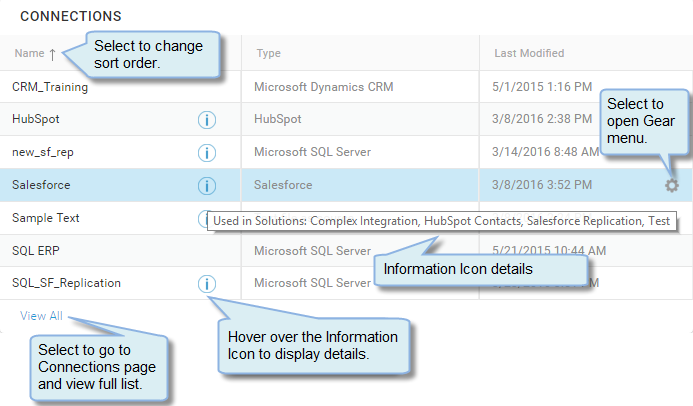Click info icon for SQL_SF_Replication
693x406 pixels.
click(207, 284)
